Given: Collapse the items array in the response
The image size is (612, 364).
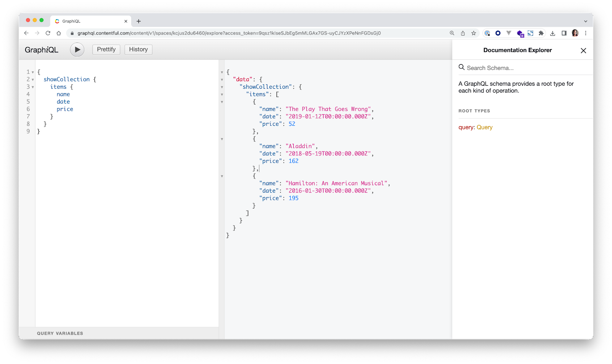Looking at the screenshot, I should (x=222, y=94).
